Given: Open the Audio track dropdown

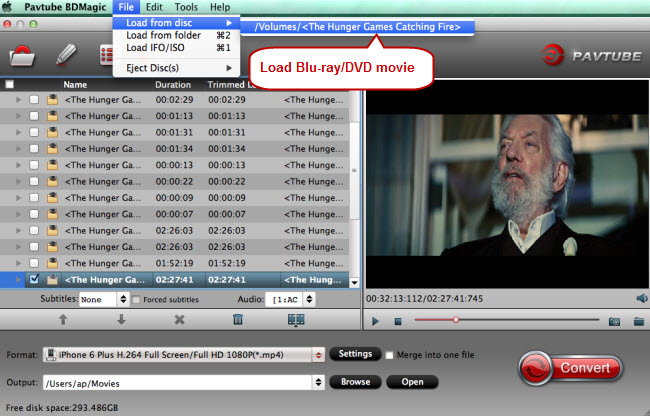Looking at the screenshot, I should 290,299.
